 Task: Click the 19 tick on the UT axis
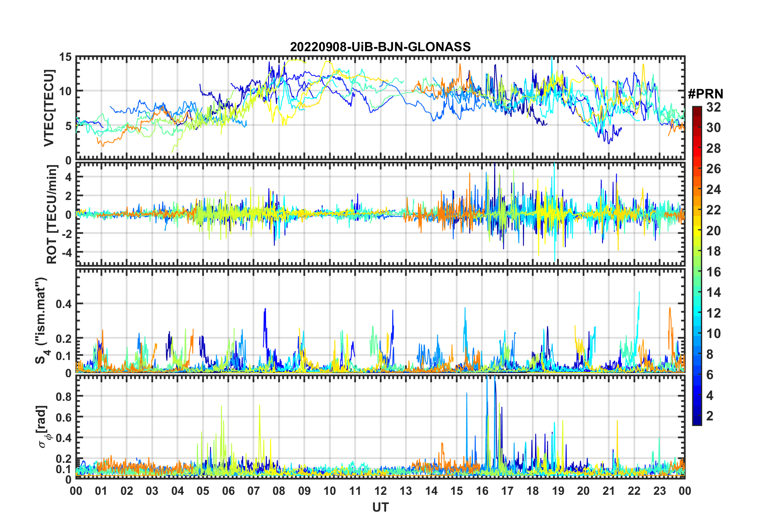558,491
